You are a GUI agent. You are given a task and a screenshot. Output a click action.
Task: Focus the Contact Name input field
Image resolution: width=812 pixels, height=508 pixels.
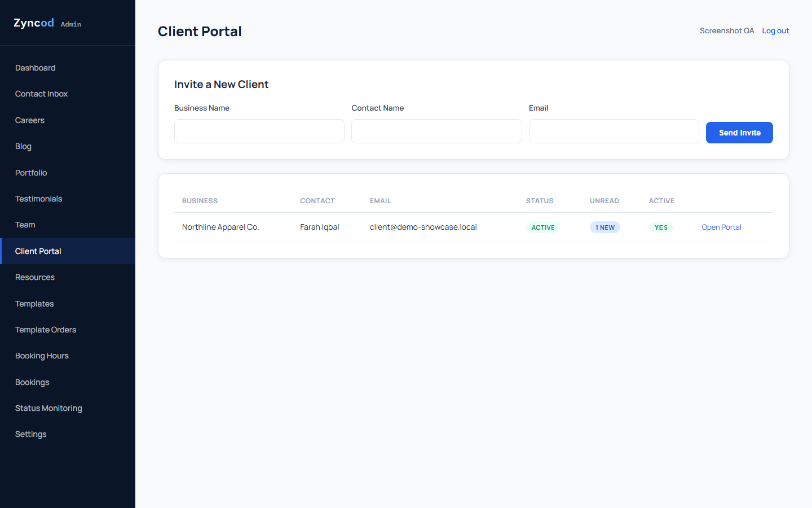(x=436, y=131)
